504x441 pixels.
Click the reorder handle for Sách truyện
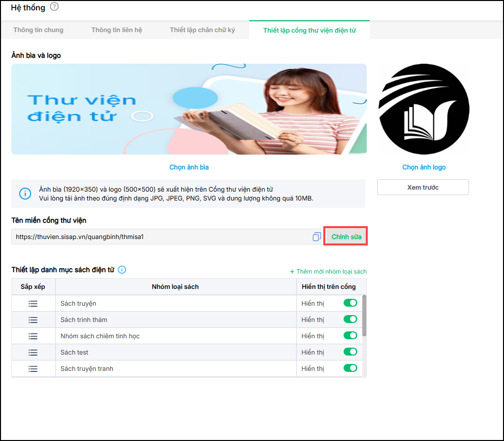click(x=33, y=304)
